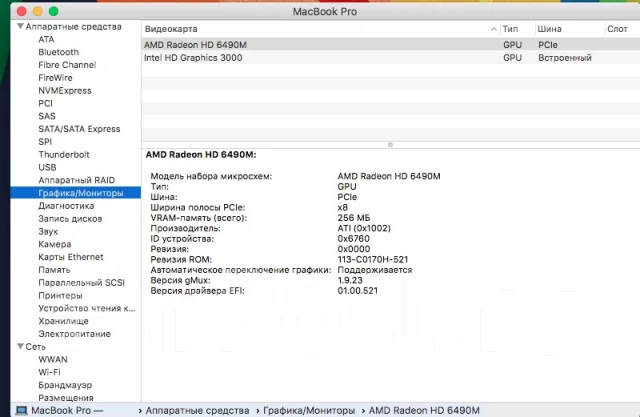Open Звук sidebar entry
Viewport: 640px width, 417px height.
[48, 231]
